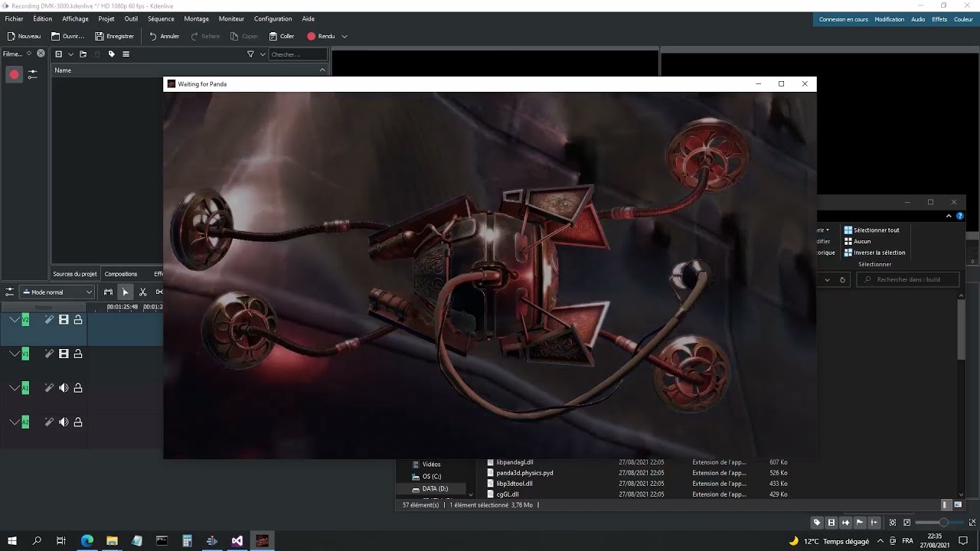
Task: Collapse the A2 track chevron
Action: pos(14,422)
